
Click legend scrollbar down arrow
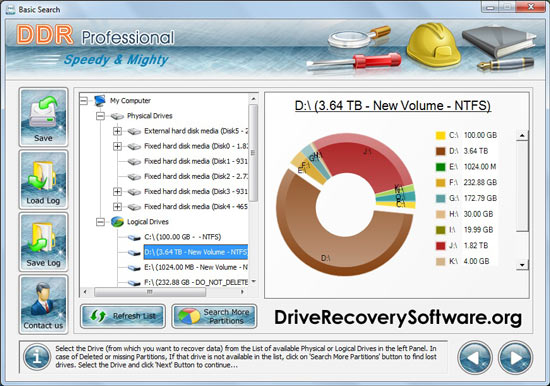[522, 265]
